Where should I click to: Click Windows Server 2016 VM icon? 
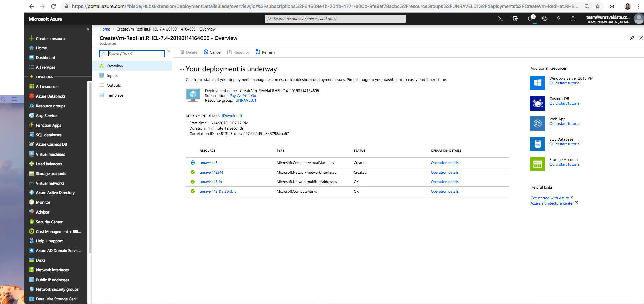click(x=538, y=83)
